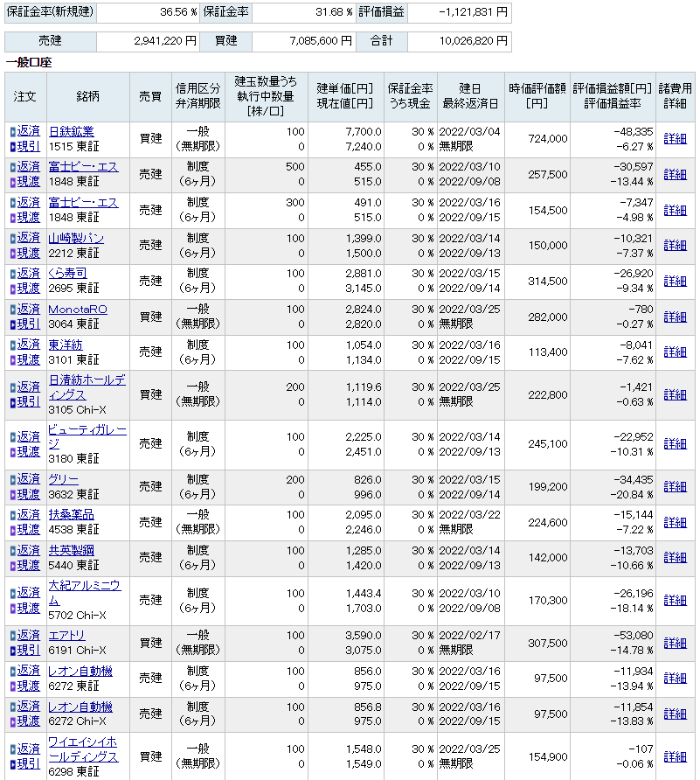Click the 返済 arrow icon for 日鉄鉱業

click(12, 132)
